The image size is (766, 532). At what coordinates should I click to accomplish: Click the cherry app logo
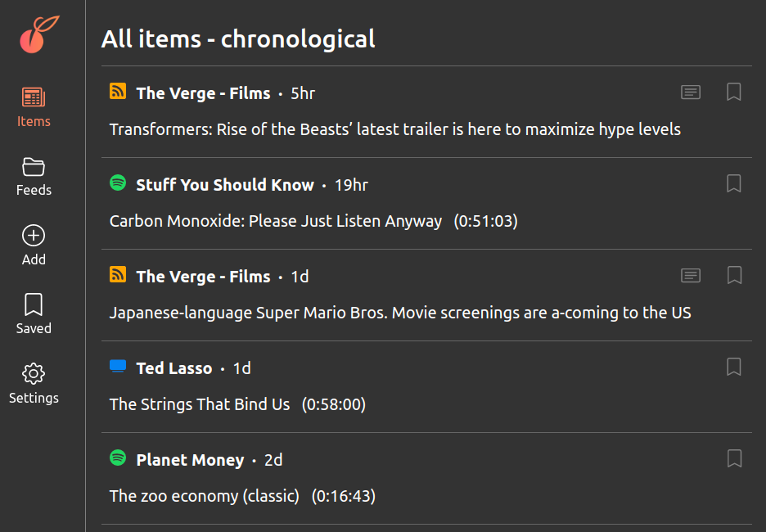(39, 34)
